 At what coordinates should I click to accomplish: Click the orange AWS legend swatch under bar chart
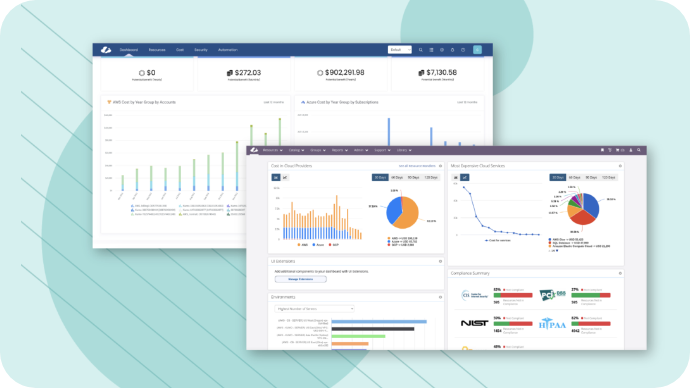[x=299, y=245]
